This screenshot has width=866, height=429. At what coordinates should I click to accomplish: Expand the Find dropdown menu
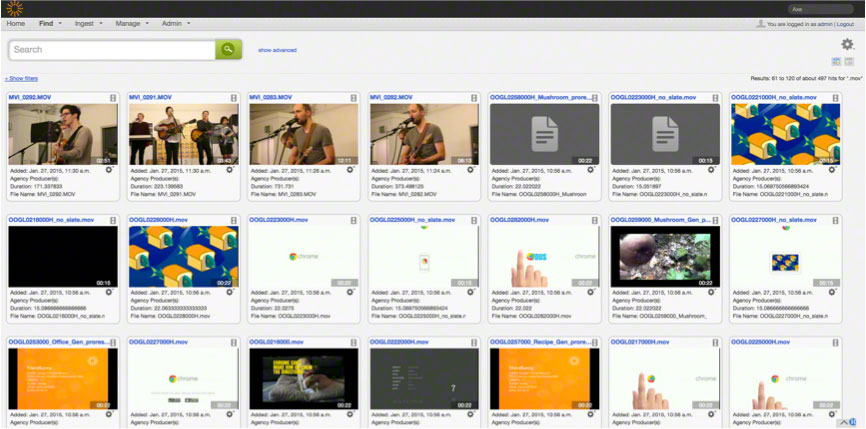(50, 24)
